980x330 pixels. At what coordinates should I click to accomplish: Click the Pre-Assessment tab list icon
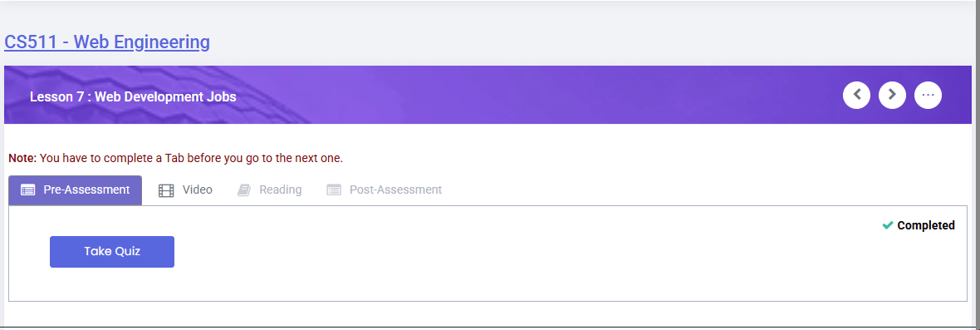27,190
